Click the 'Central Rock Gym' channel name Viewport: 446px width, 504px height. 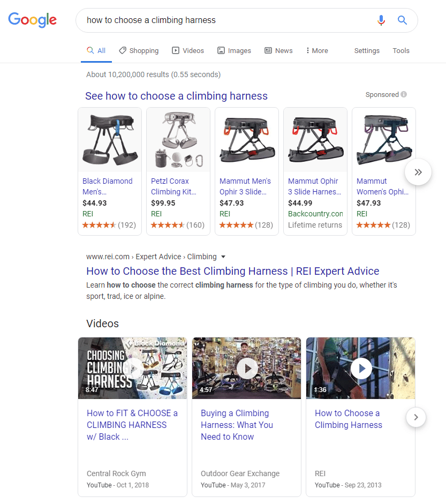pos(116,473)
